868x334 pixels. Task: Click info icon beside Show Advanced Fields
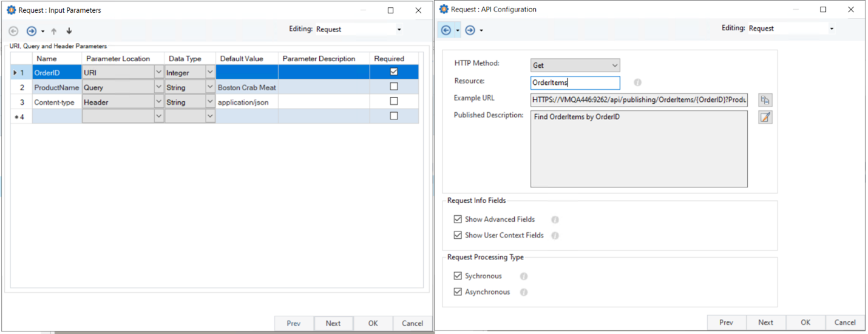555,220
